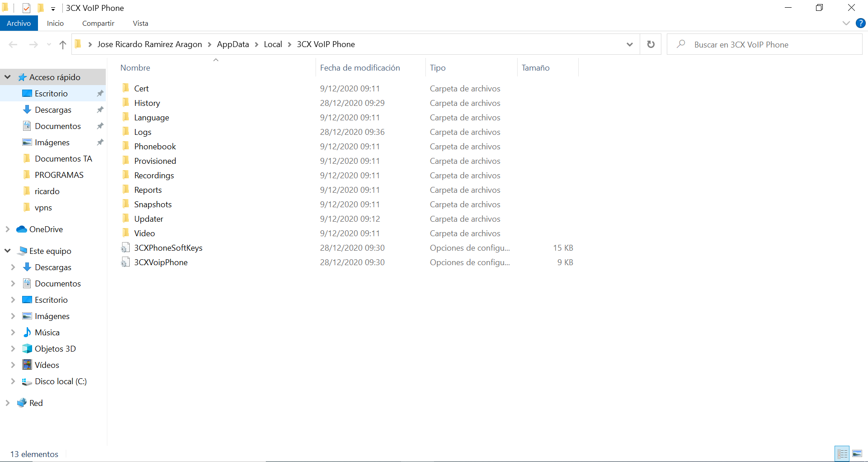
Task: Click AppData in the address bar
Action: [x=233, y=44]
